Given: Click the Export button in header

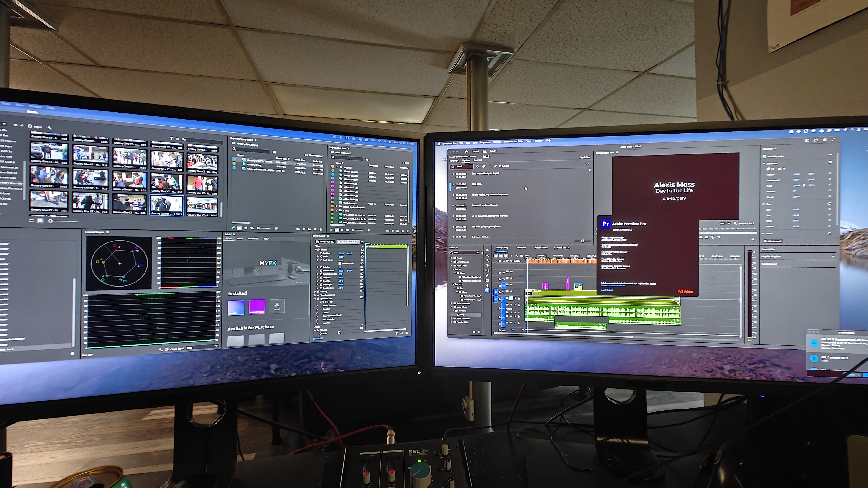Looking at the screenshot, I should click(x=493, y=151).
